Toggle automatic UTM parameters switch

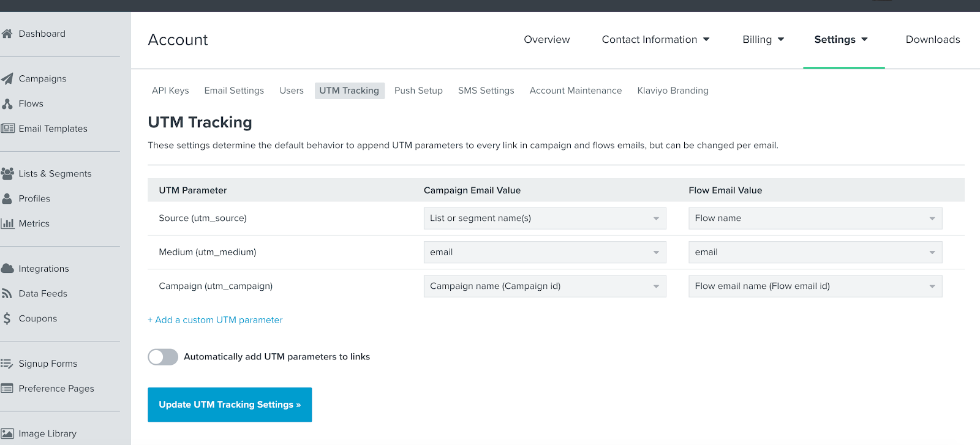point(163,357)
